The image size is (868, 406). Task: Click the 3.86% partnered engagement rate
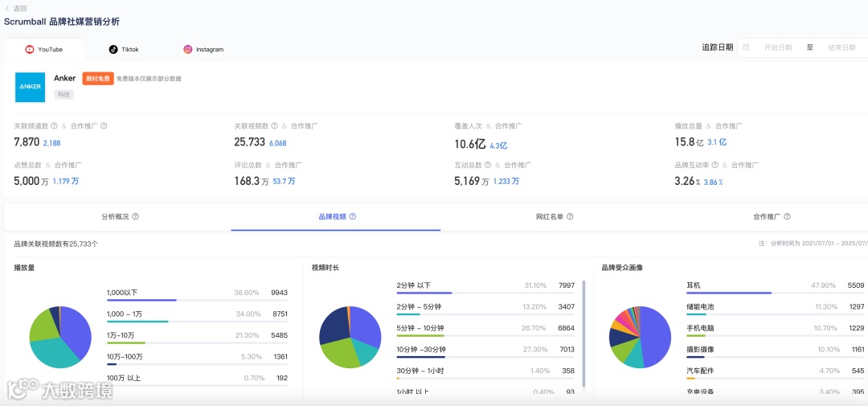713,182
